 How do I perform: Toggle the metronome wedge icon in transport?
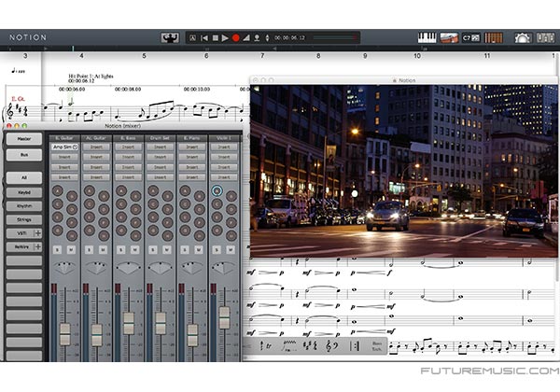(x=246, y=38)
